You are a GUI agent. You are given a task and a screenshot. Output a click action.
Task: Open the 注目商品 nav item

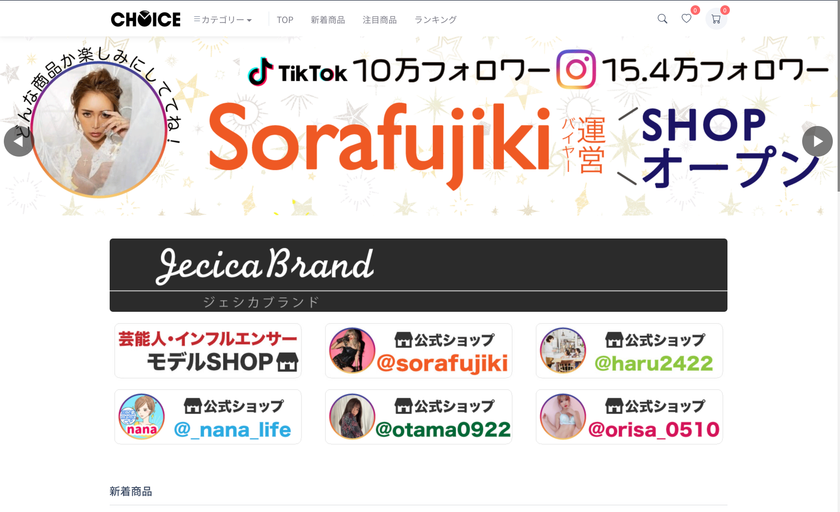[380, 20]
